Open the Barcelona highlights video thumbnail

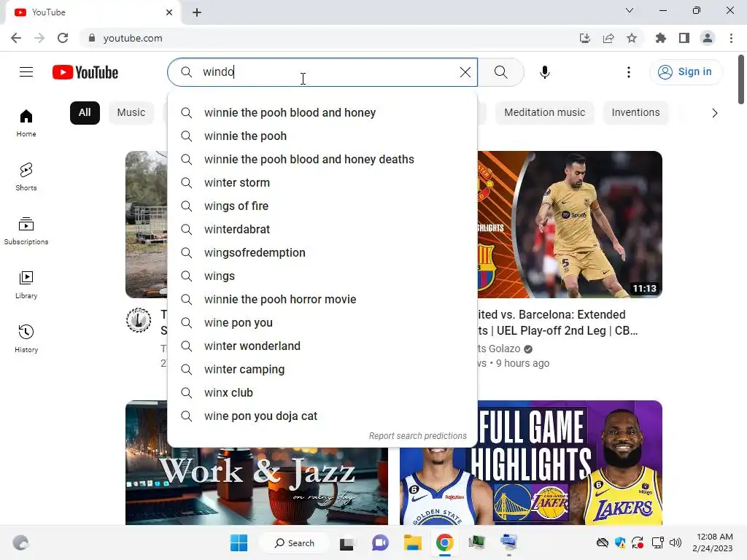click(x=570, y=225)
